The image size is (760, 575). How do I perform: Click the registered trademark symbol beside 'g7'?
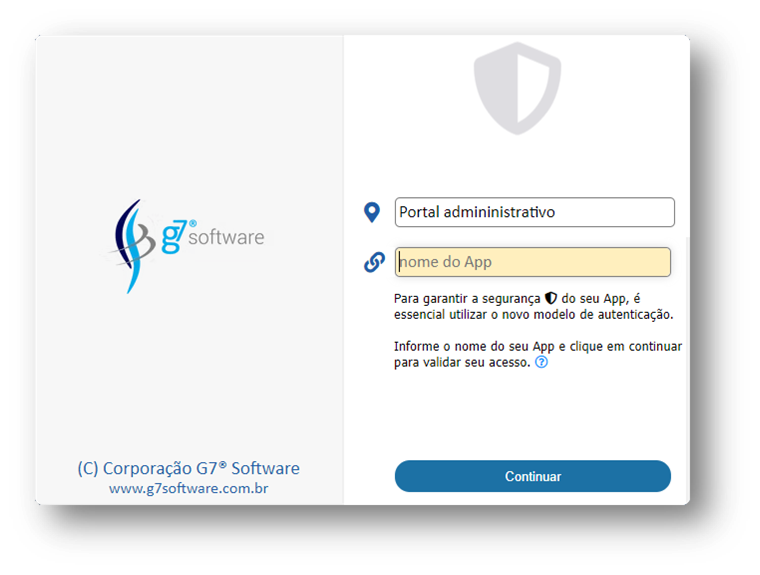(193, 224)
